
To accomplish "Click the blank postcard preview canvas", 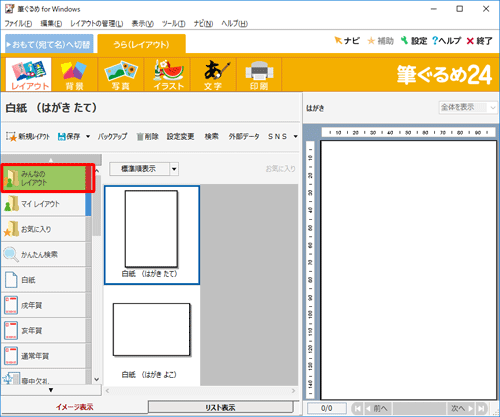I will 409,270.
